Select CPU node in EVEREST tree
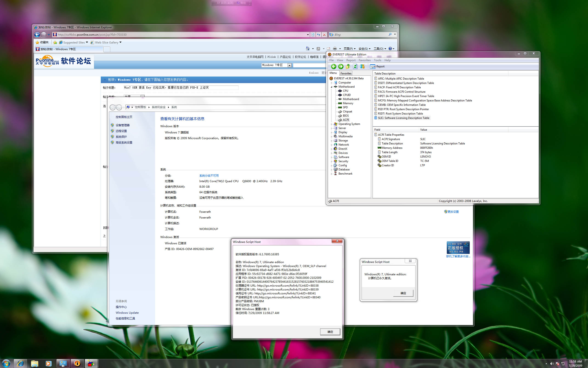This screenshot has width=588, height=368. [x=345, y=91]
